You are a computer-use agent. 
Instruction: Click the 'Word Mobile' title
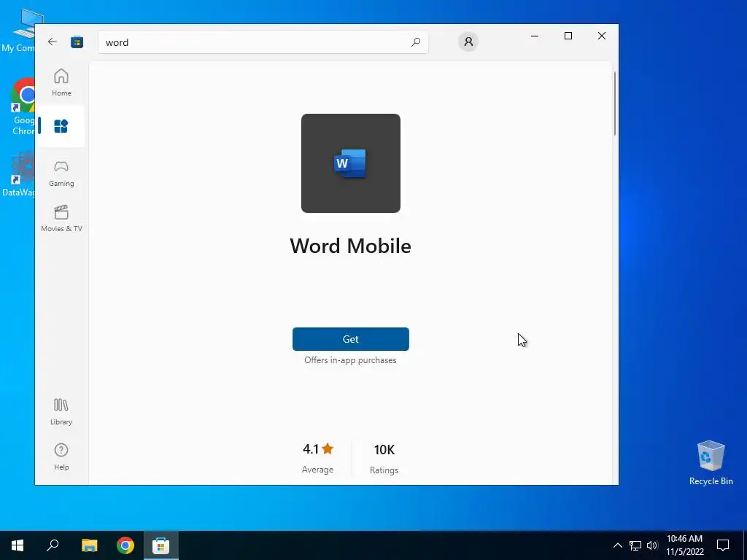pos(351,246)
